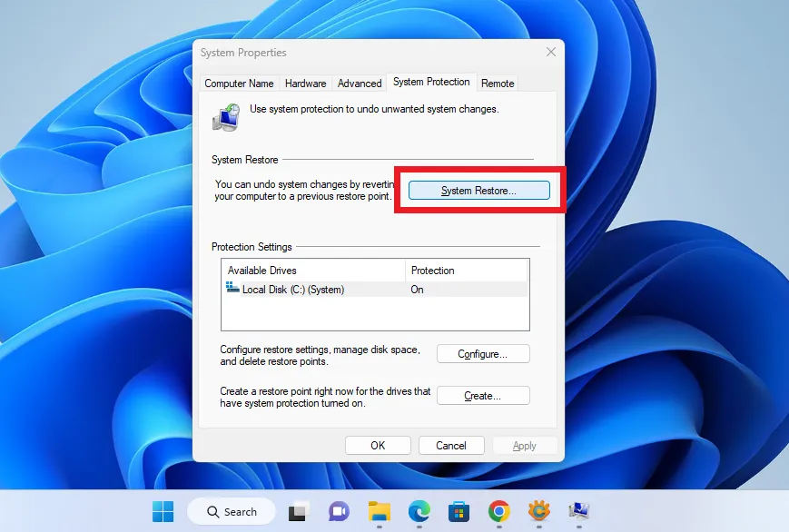Screen dimensions: 789x532
Task: Open the Remote tab
Action: [498, 83]
